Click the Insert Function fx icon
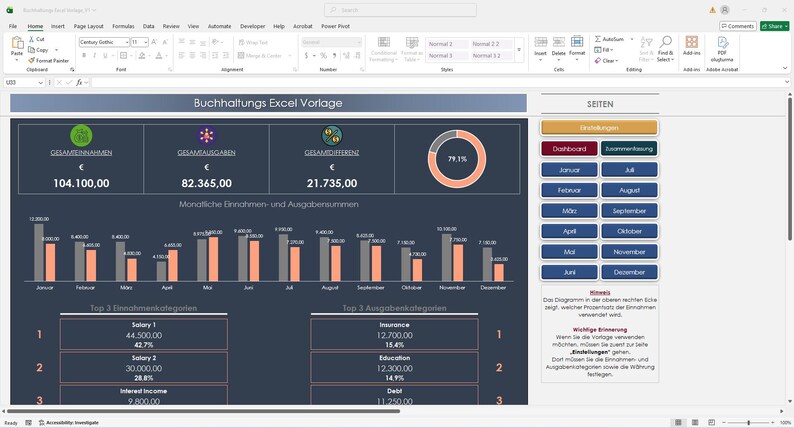Image resolution: width=794 pixels, height=428 pixels. click(x=80, y=82)
